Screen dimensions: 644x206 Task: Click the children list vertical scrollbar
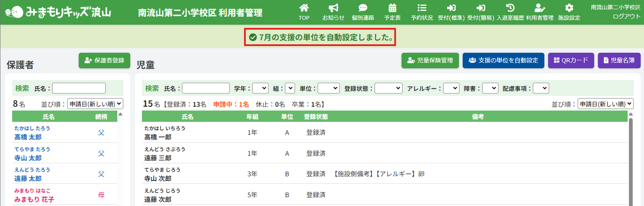point(630,159)
